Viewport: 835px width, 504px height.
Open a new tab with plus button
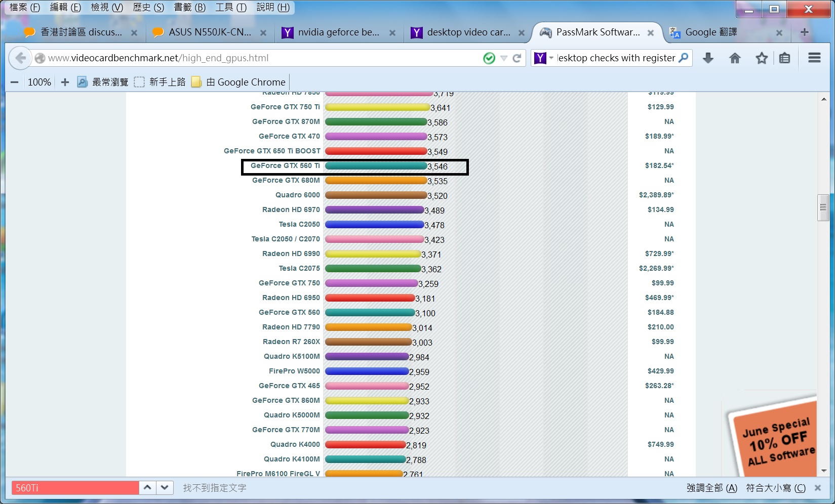coord(804,32)
